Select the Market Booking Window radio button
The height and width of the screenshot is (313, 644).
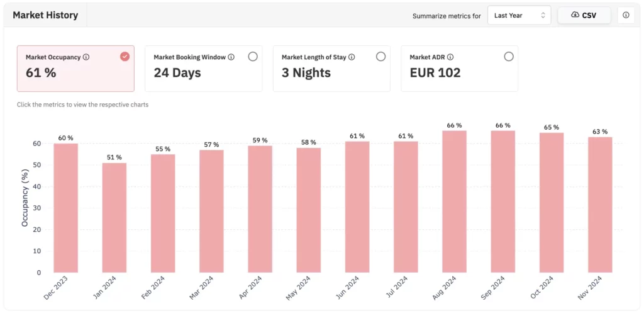(253, 57)
